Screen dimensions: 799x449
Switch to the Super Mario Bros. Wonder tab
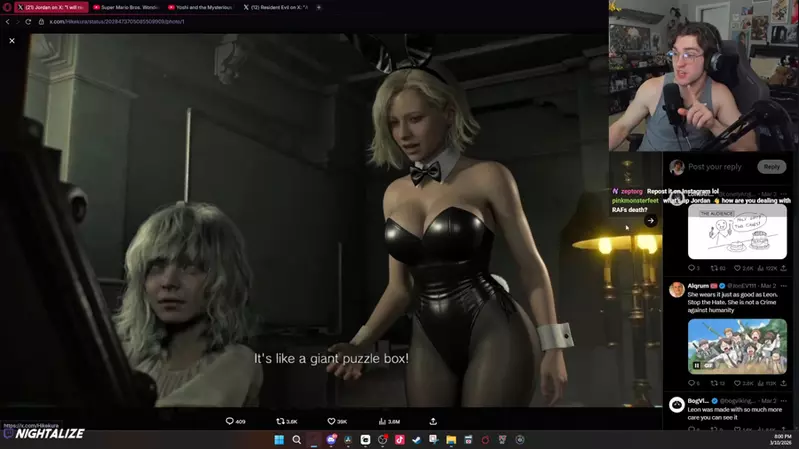(128, 7)
